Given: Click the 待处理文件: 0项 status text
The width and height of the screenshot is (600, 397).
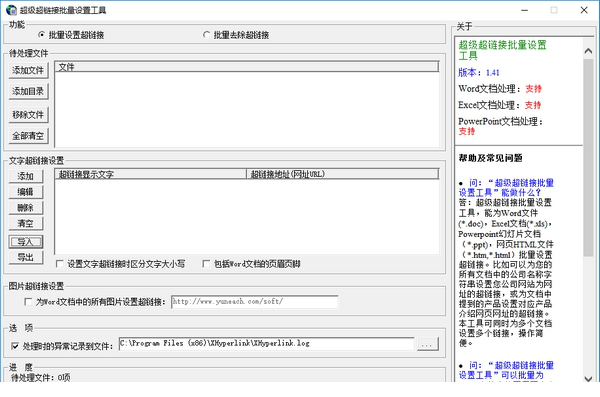Looking at the screenshot, I should 41,377.
